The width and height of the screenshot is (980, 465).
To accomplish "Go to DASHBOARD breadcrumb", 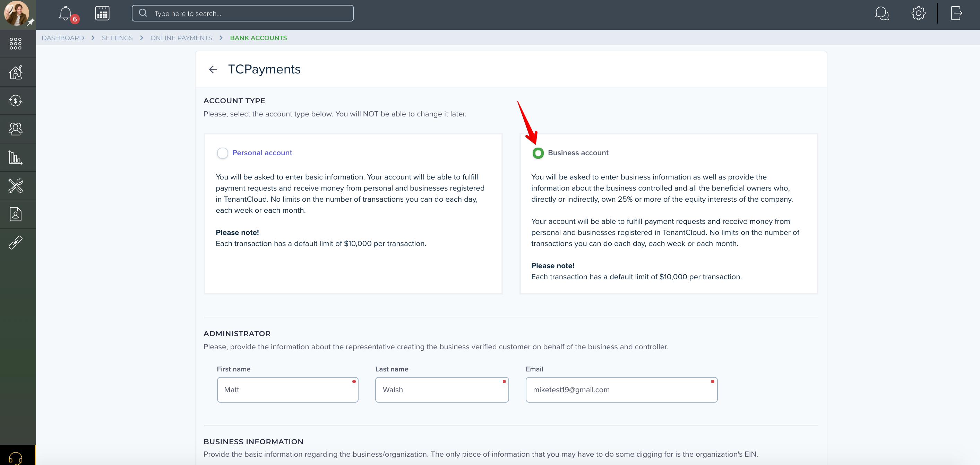I will 63,38.
